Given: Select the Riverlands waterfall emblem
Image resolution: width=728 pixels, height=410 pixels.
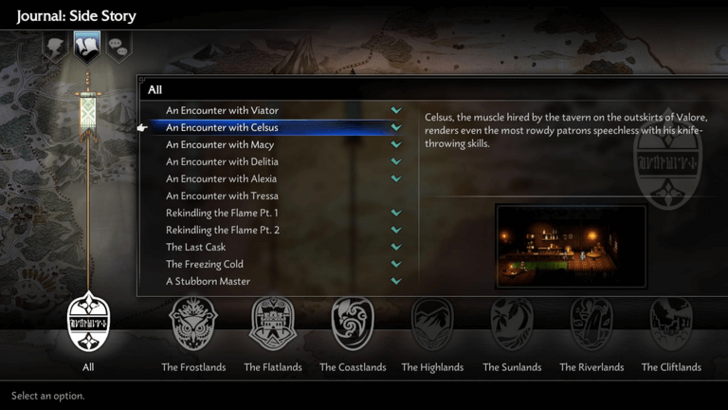Looking at the screenshot, I should point(592,324).
